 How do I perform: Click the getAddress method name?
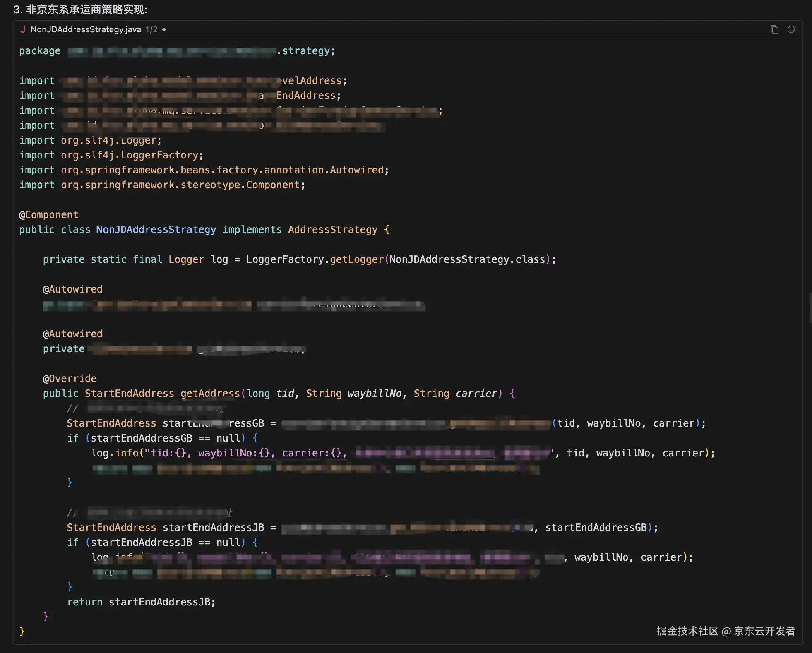click(210, 394)
